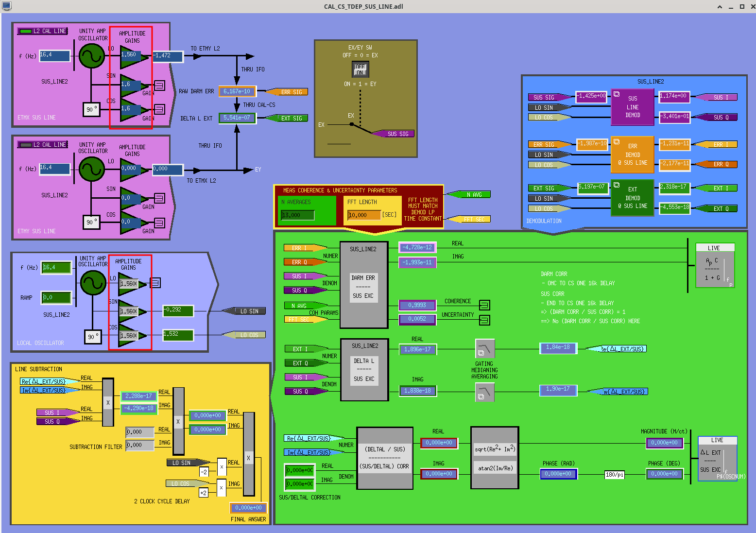
Task: Open gating filter icon on IMAG path
Action: click(x=484, y=392)
